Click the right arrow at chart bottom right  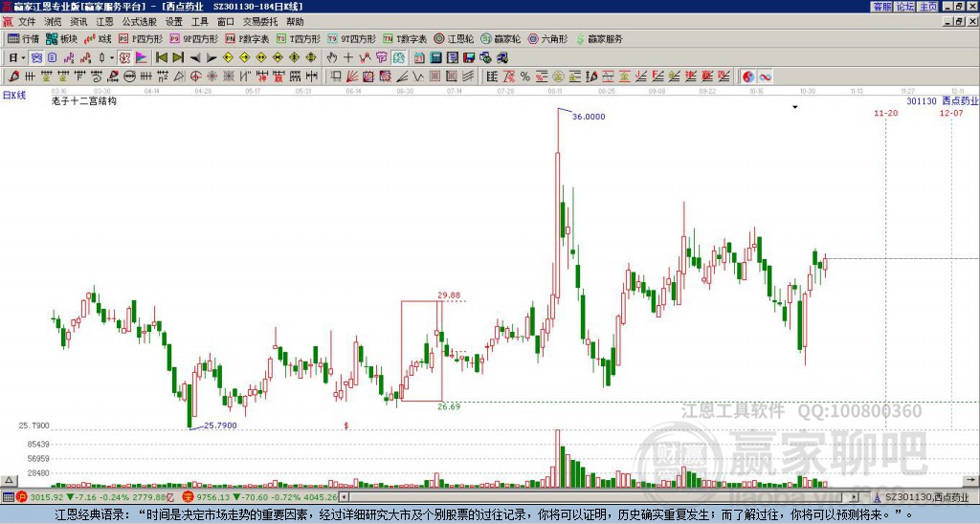[970, 480]
